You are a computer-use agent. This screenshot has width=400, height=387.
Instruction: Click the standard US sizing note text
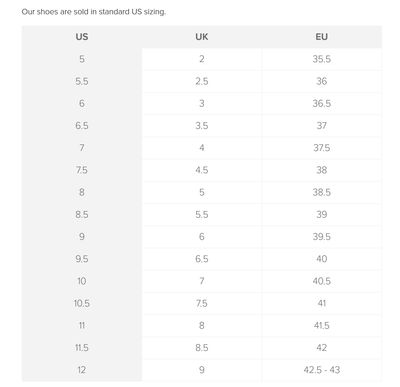tap(93, 12)
